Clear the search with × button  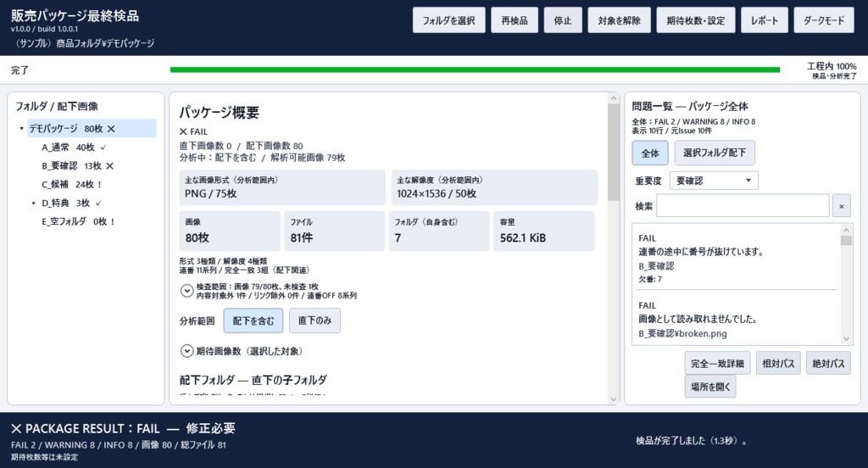click(842, 206)
